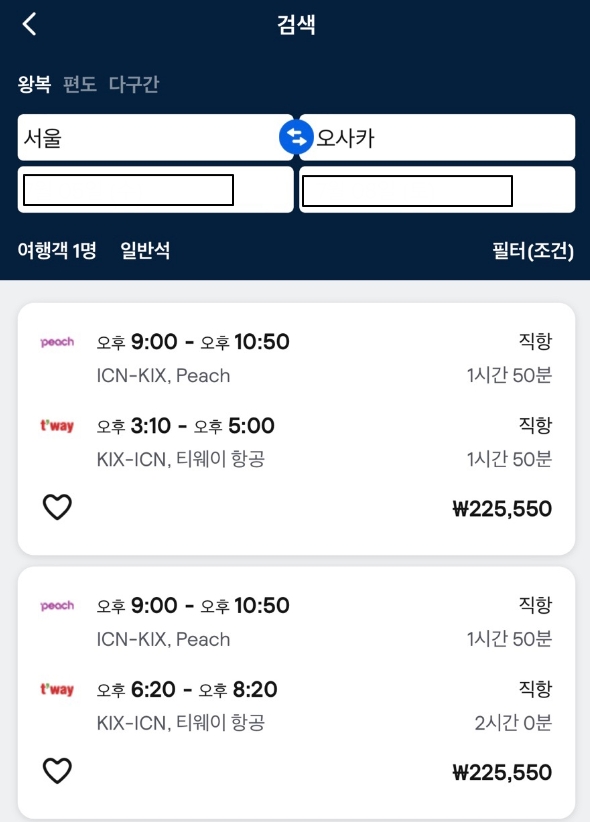Click the 오사카 arrival city field
The height and width of the screenshot is (822, 590).
point(440,137)
